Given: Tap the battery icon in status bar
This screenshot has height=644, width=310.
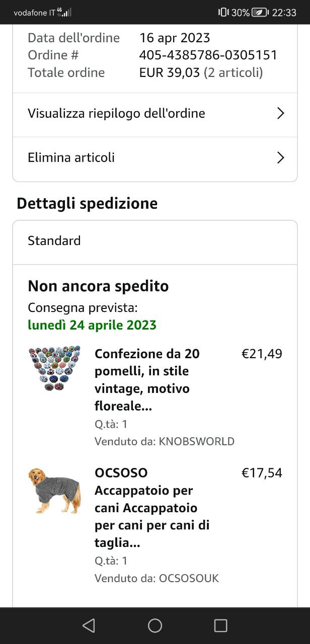Looking at the screenshot, I should pos(260,13).
